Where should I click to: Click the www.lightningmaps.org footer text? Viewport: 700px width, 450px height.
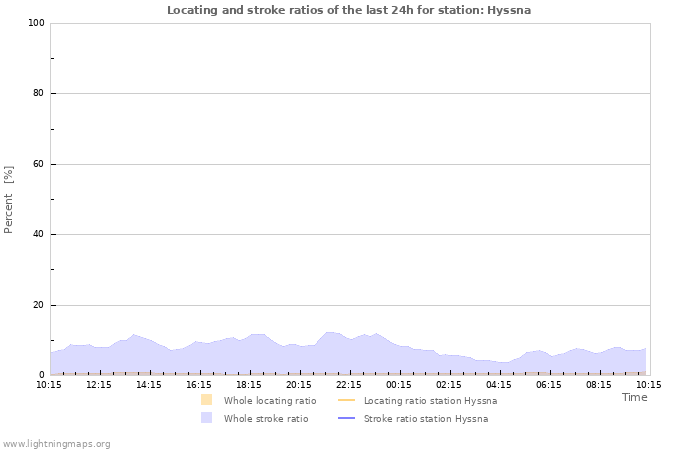coord(56,444)
